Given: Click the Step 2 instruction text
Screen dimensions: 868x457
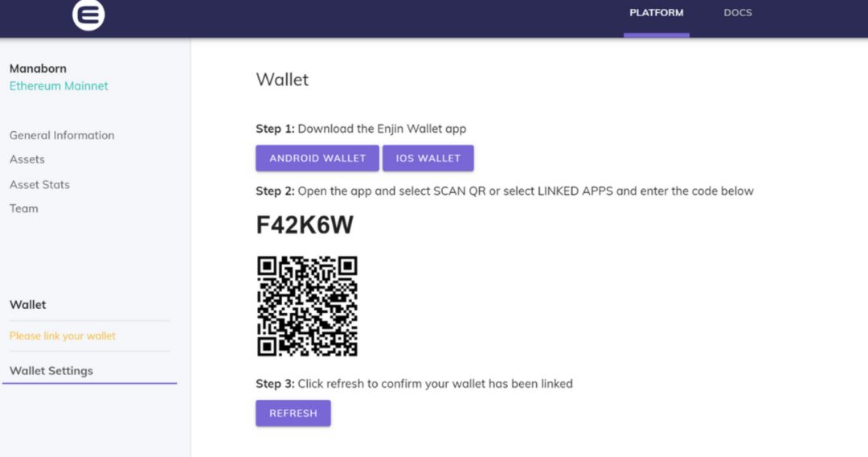Looking at the screenshot, I should pyautogui.click(x=504, y=191).
